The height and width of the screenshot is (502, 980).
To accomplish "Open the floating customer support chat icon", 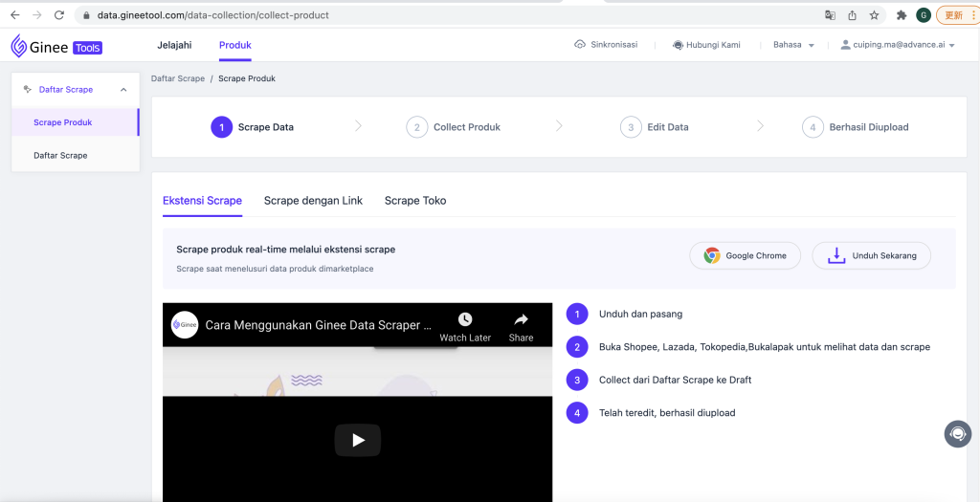I will [957, 433].
